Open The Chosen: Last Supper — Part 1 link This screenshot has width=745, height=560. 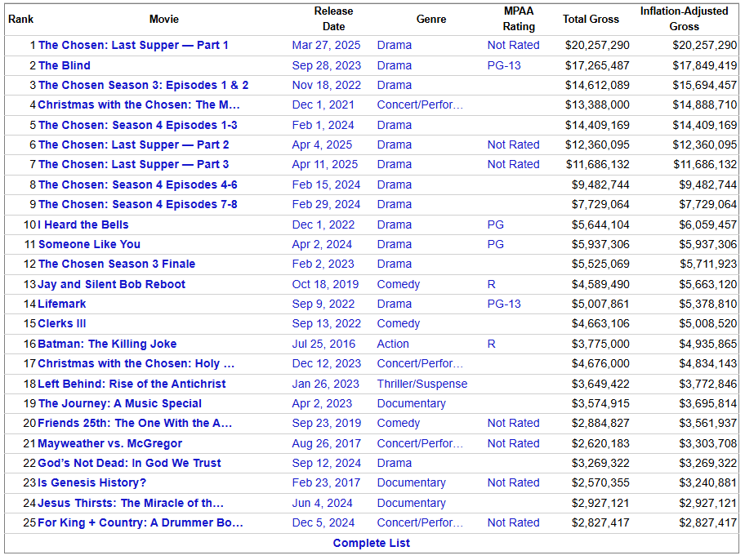tap(133, 45)
